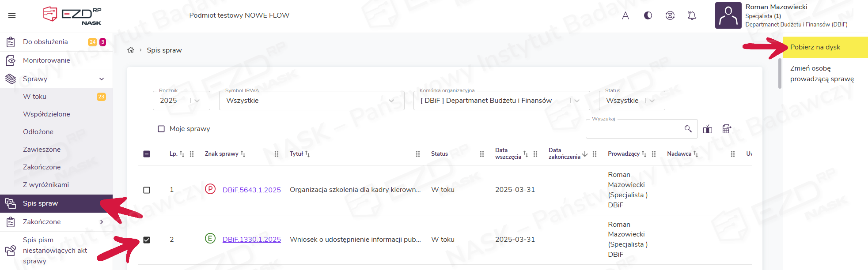Open the help lifebuoy icon
The height and width of the screenshot is (270, 868).
coord(670,16)
